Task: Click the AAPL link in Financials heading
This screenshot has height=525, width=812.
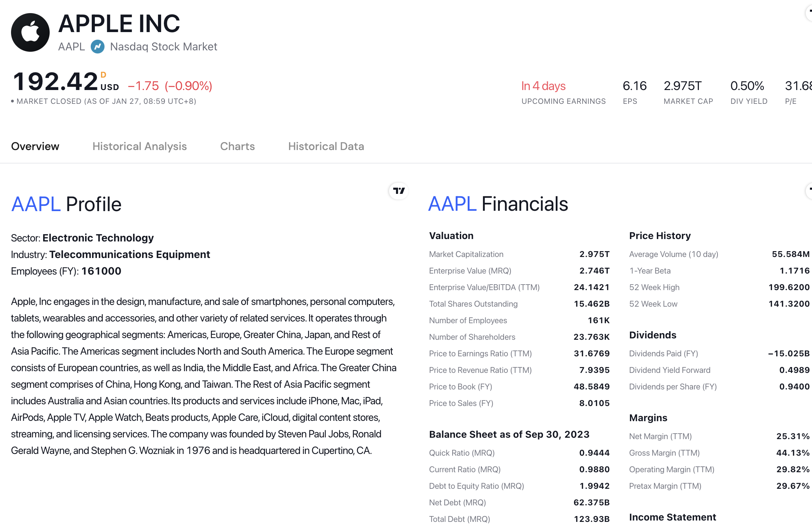Action: click(453, 204)
